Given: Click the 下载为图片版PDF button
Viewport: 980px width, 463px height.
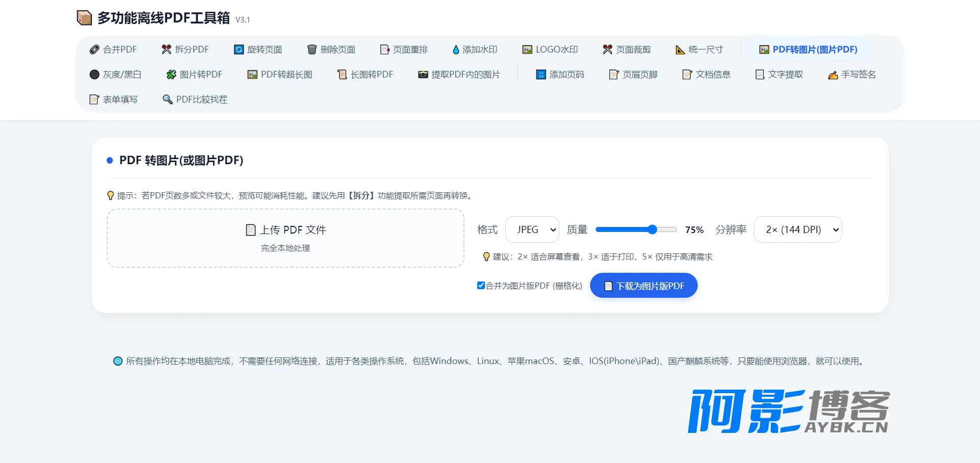Looking at the screenshot, I should [644, 286].
